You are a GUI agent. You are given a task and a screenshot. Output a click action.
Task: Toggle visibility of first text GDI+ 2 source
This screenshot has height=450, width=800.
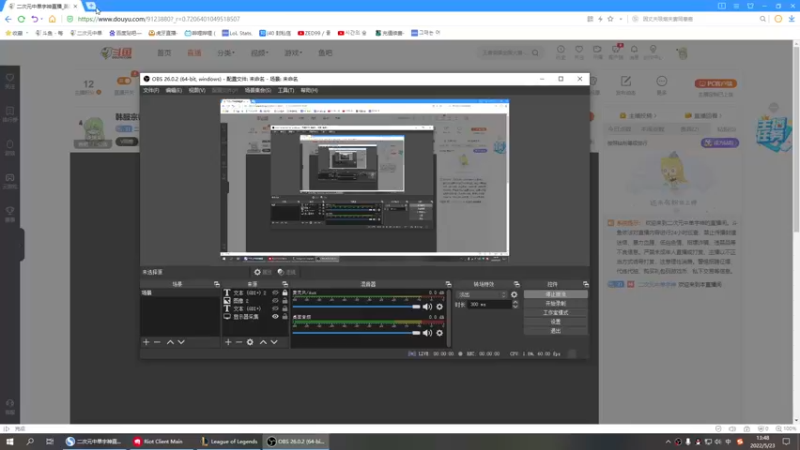[x=275, y=293]
